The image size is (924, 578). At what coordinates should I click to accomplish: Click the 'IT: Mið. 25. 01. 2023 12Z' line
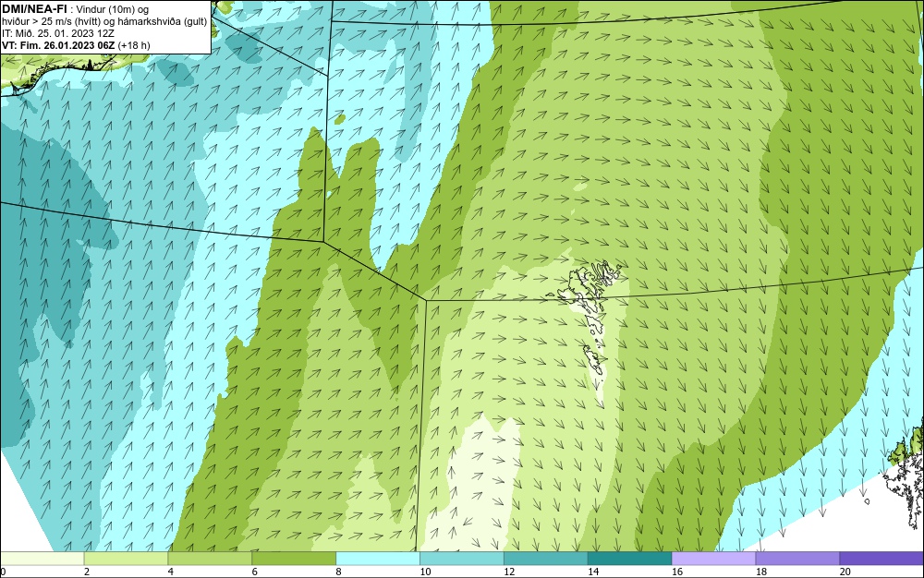(x=57, y=33)
